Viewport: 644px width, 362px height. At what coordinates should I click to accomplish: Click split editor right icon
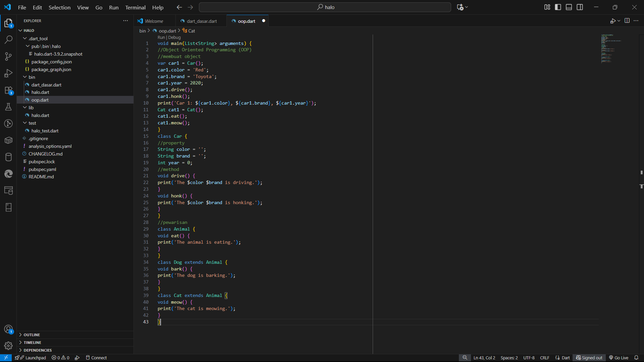click(627, 21)
